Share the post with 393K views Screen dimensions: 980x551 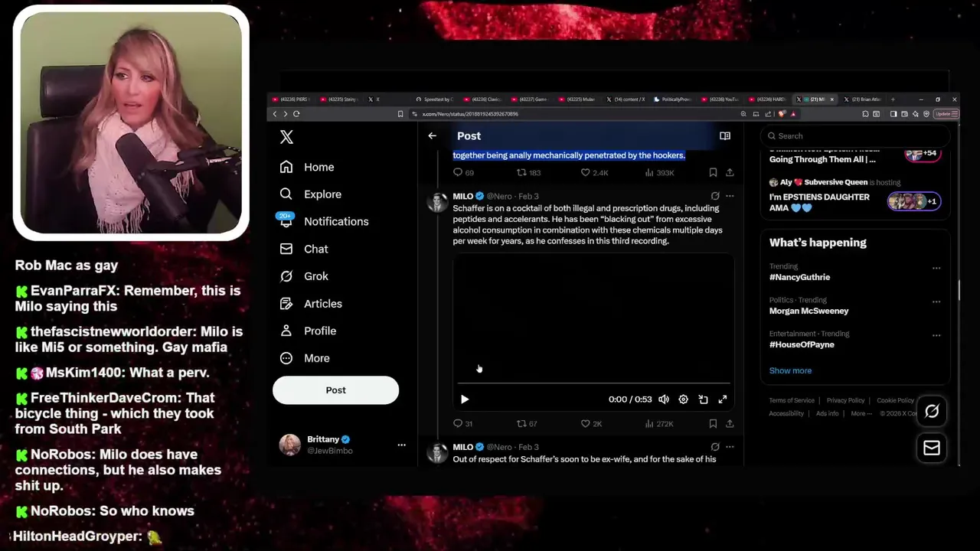(x=730, y=173)
